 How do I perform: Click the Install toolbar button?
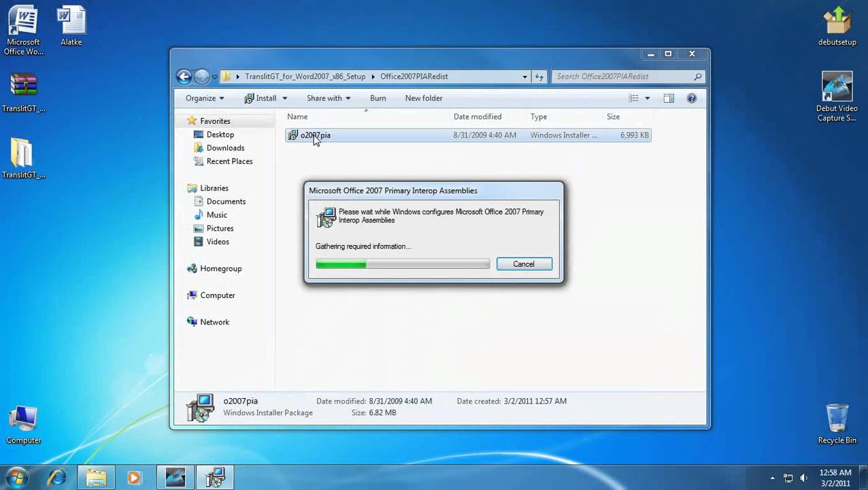tap(260, 98)
